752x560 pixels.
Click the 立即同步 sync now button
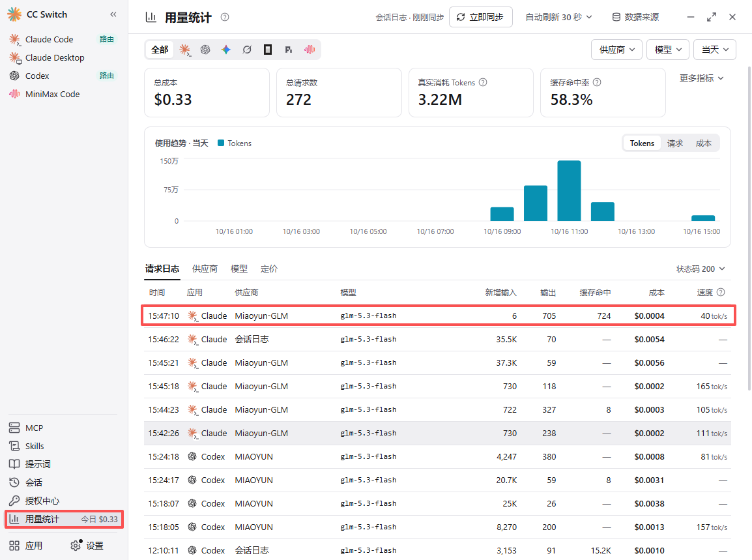click(480, 17)
